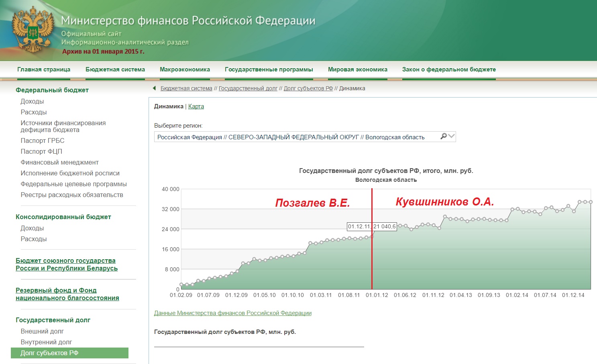Click the Russian coat of arms emblem
The width and height of the screenshot is (597, 364).
pyautogui.click(x=33, y=31)
